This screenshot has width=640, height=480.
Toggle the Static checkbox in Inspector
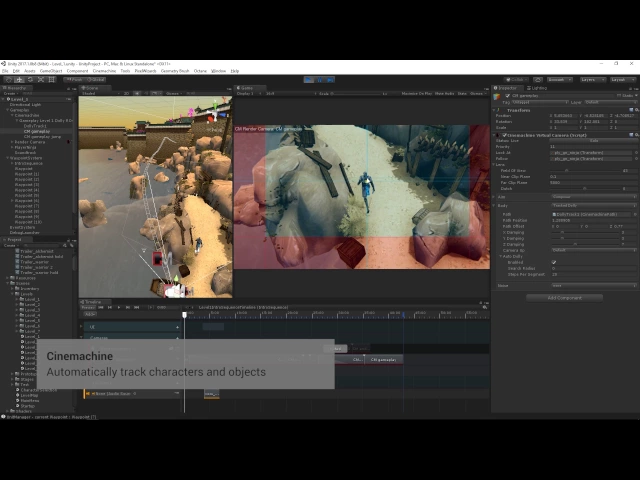point(619,96)
